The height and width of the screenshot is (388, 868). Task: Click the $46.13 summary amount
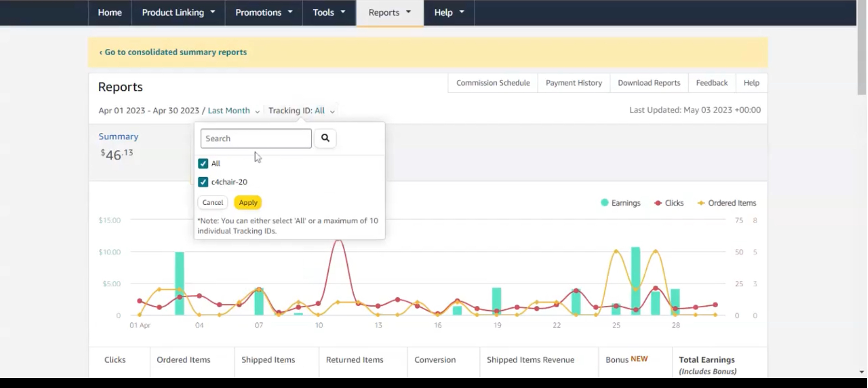pos(117,154)
